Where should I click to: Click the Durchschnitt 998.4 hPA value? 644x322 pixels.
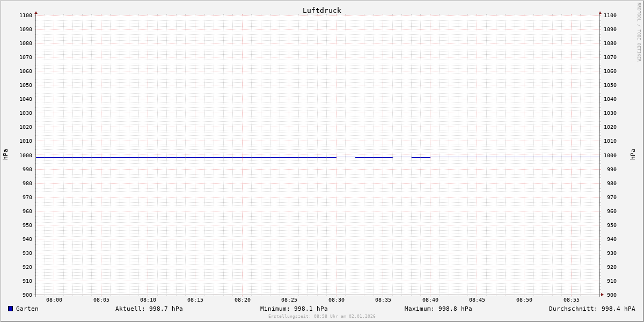tap(591, 309)
